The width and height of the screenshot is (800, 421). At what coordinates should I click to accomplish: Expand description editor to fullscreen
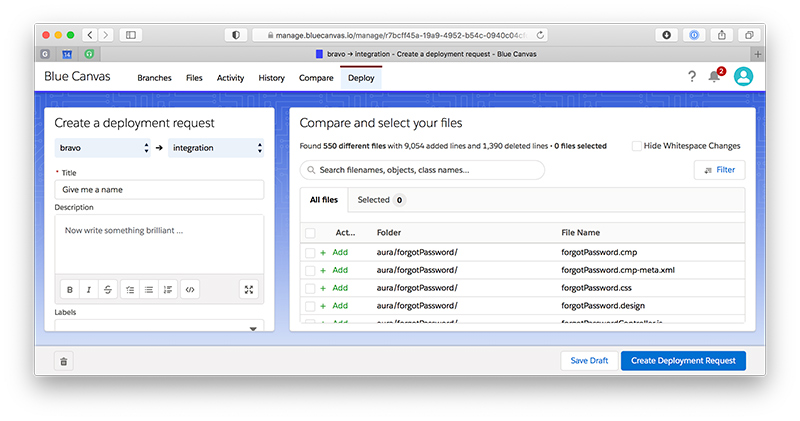(249, 290)
